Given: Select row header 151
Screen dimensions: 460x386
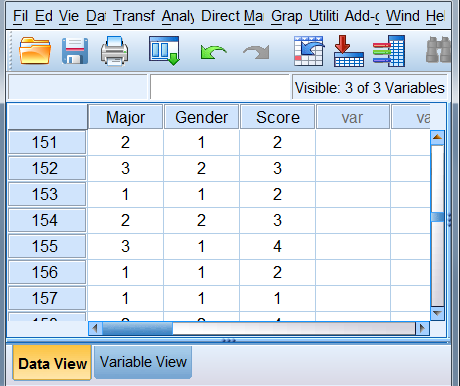Looking at the screenshot, I should pos(47,142).
